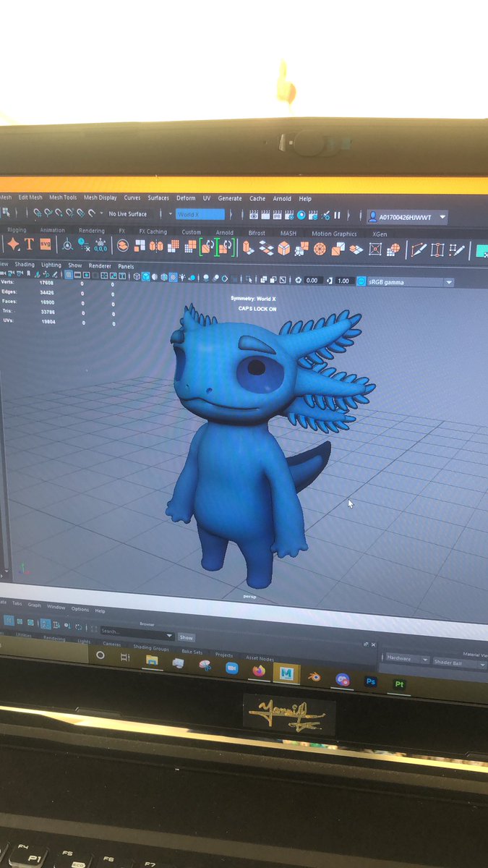This screenshot has width=488, height=868.
Task: Click the persp camera label below viewport
Action: [250, 597]
